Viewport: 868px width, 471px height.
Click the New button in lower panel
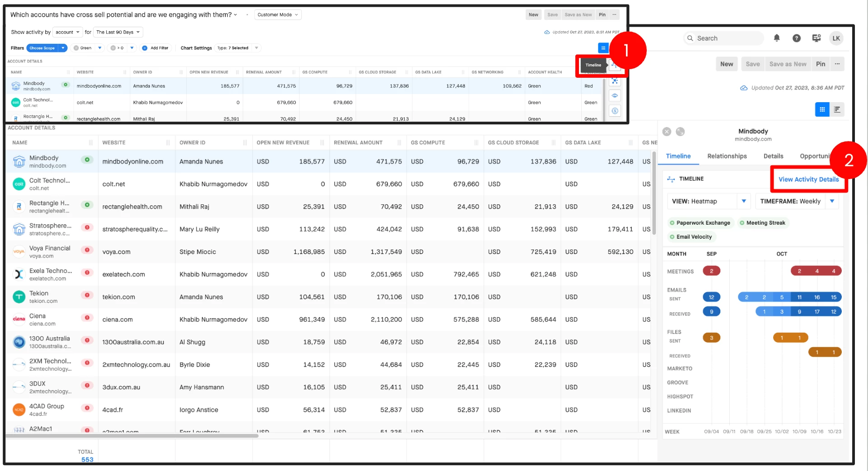click(x=727, y=64)
